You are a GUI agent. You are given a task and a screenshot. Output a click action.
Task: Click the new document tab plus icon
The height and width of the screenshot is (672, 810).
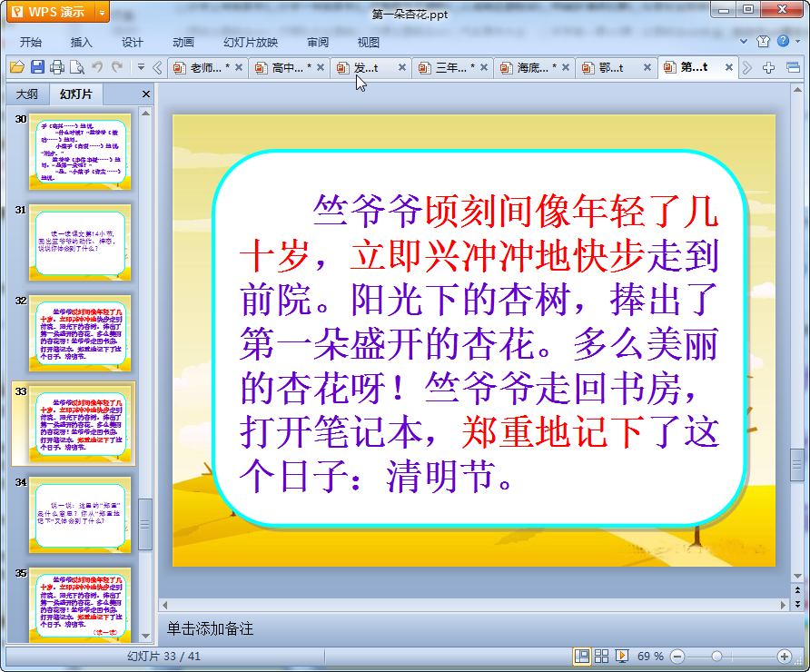(x=769, y=67)
